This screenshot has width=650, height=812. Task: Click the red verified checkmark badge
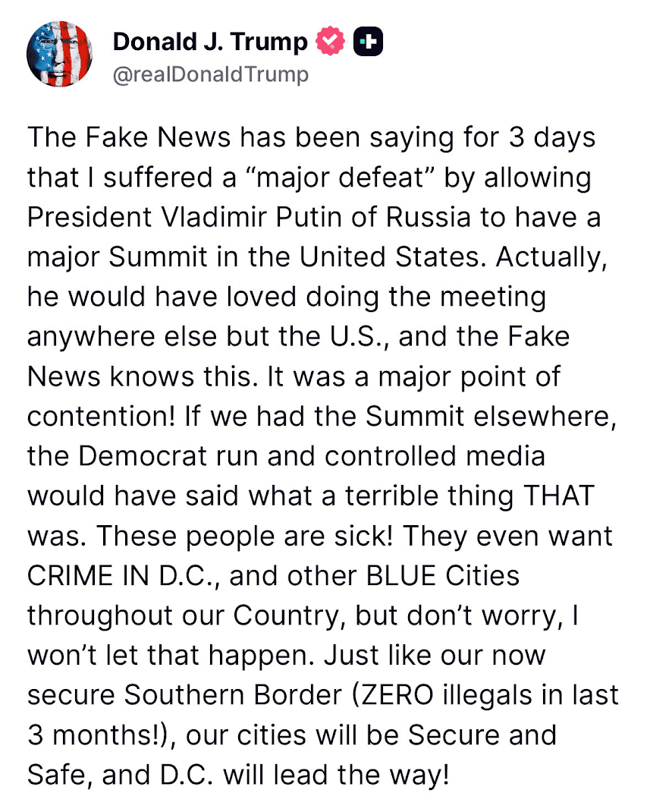pos(331,42)
